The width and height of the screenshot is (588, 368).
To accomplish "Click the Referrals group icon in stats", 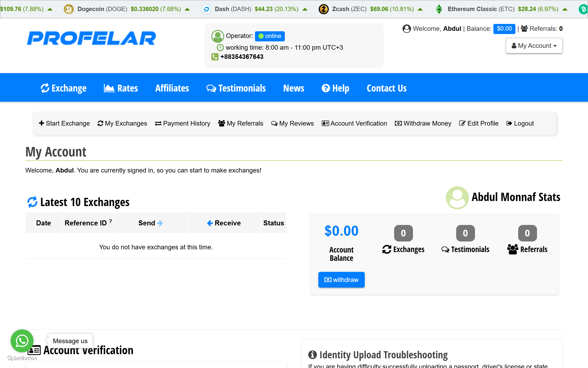I will [x=513, y=249].
